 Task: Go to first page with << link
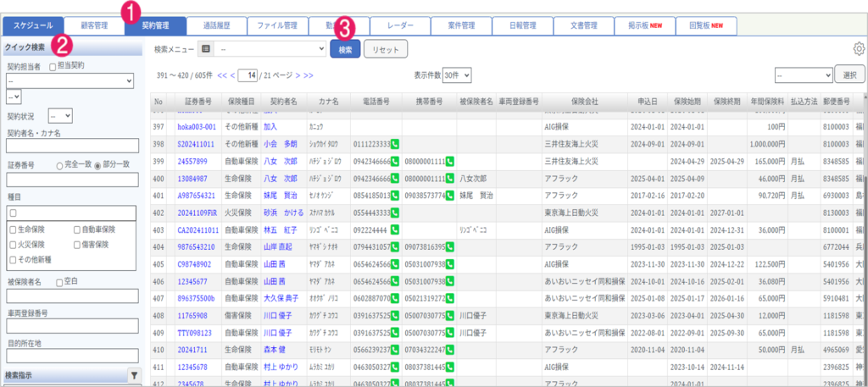coord(222,75)
